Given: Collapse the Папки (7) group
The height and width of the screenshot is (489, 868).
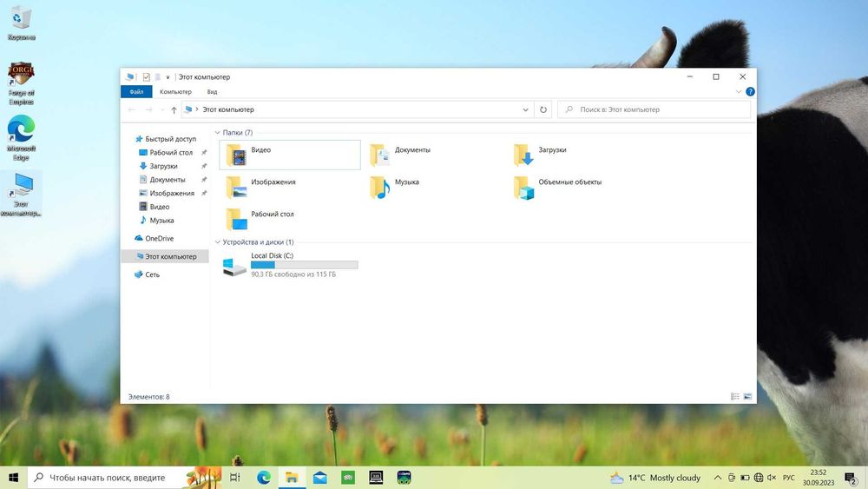Looking at the screenshot, I should tap(218, 133).
